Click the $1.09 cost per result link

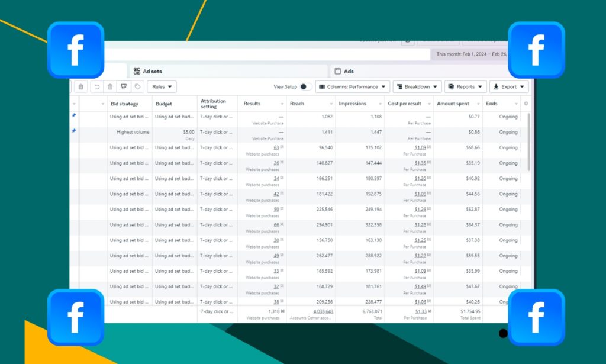[x=420, y=147]
